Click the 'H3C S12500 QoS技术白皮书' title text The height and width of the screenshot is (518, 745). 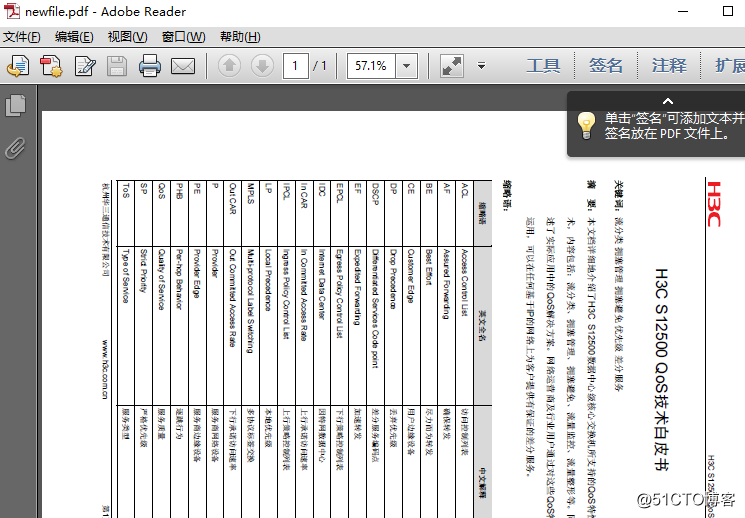click(661, 369)
